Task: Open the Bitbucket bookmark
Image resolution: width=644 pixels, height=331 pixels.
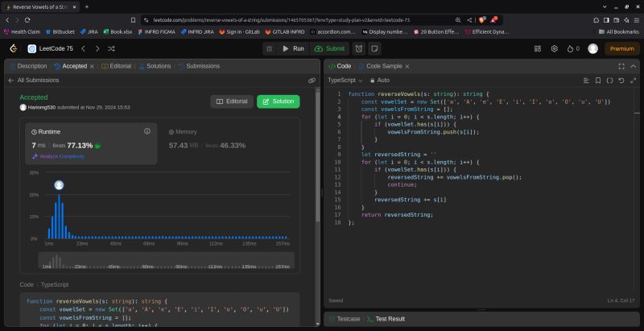Action: tap(60, 31)
